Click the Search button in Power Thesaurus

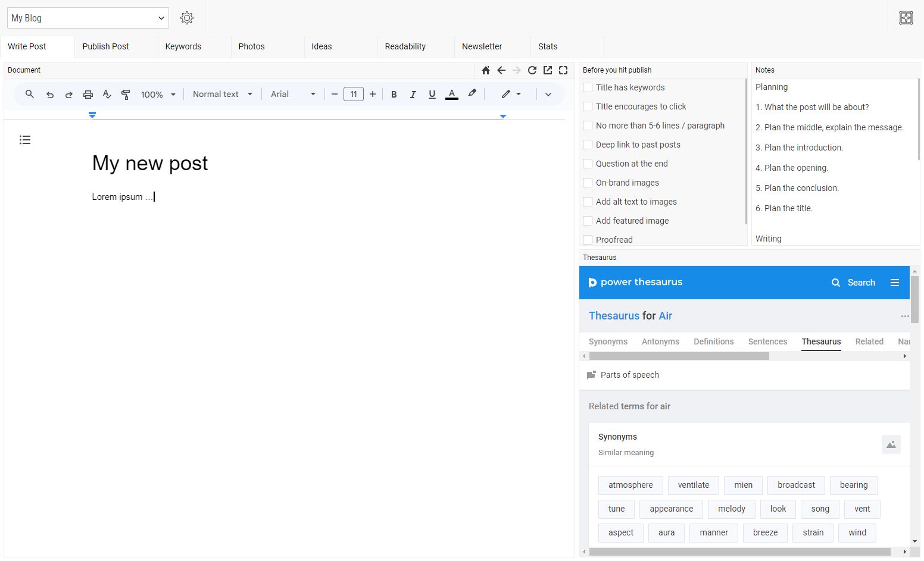click(854, 283)
